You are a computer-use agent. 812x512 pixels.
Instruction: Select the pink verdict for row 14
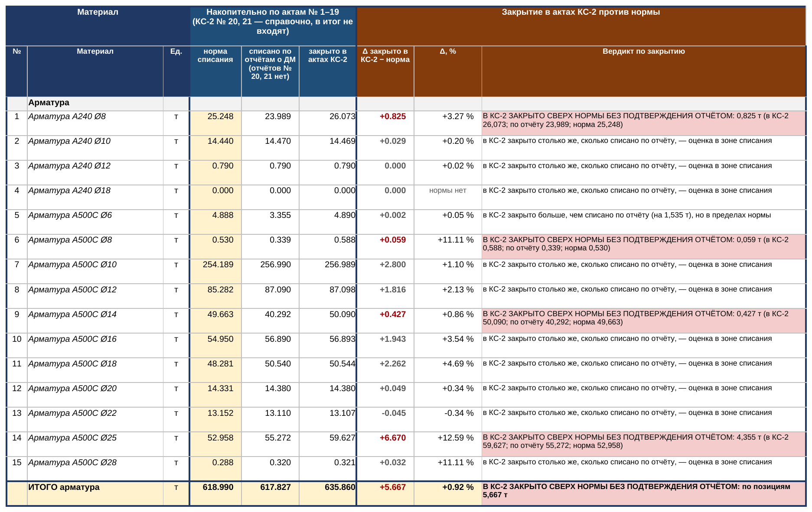[643, 444]
